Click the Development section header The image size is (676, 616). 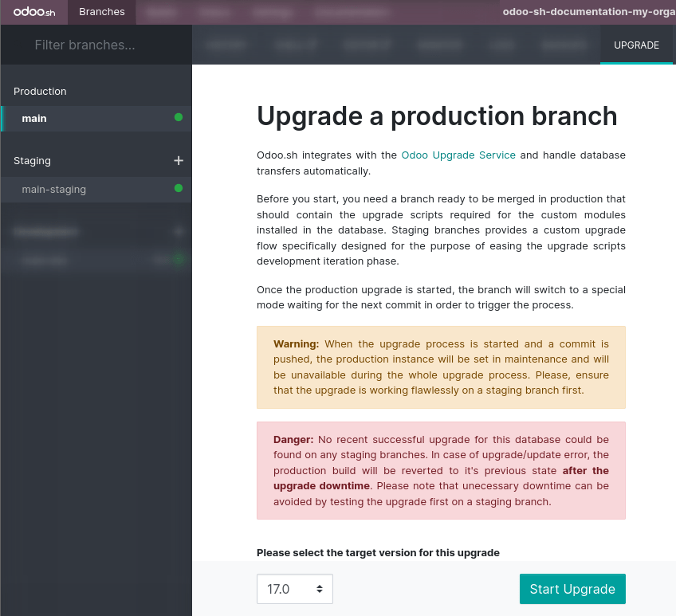pos(45,231)
